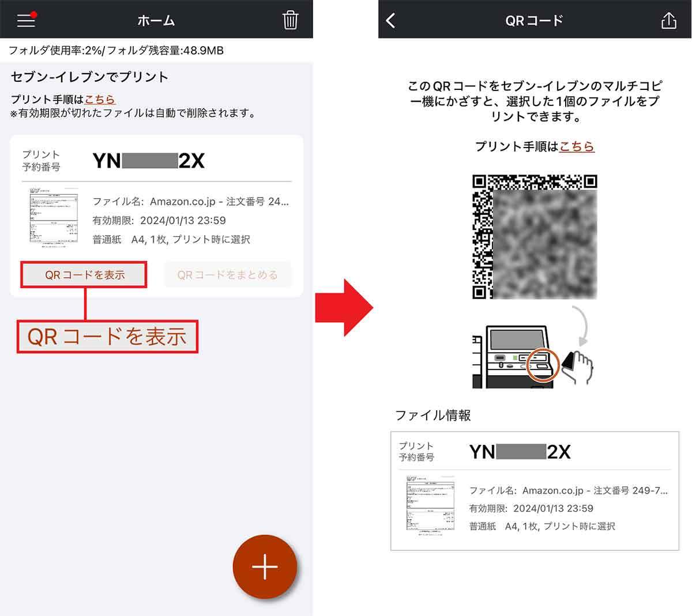692x616 pixels.
Task: Tap the ホーム title in header
Action: tap(156, 21)
